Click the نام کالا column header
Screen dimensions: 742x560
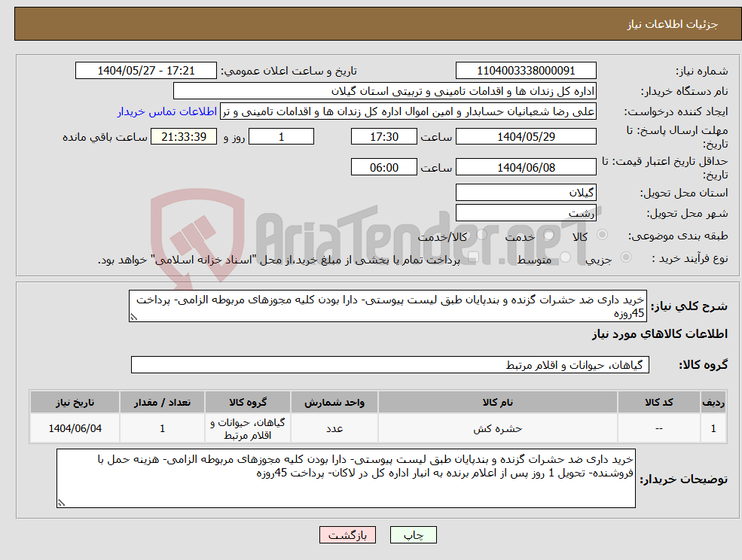pos(497,403)
